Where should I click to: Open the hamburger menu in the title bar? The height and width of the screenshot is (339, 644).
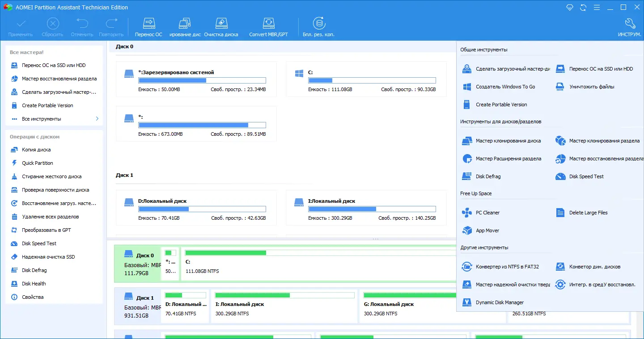[x=596, y=8]
